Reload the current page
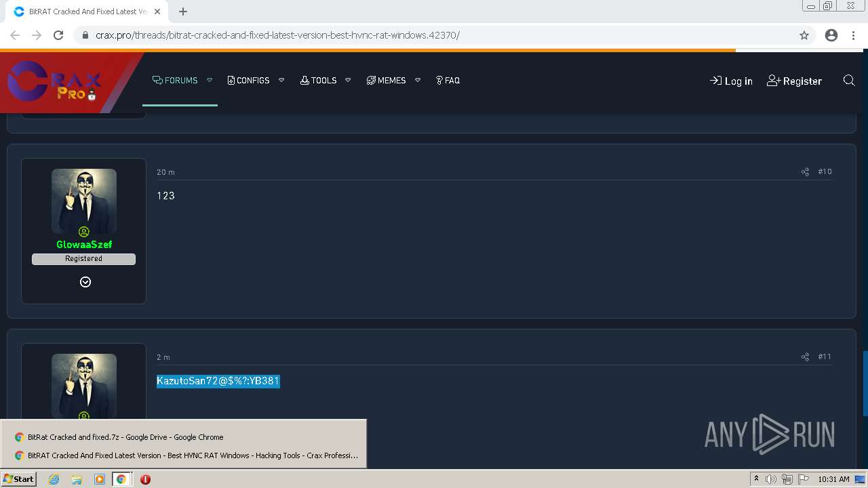This screenshot has width=868, height=488. (58, 35)
